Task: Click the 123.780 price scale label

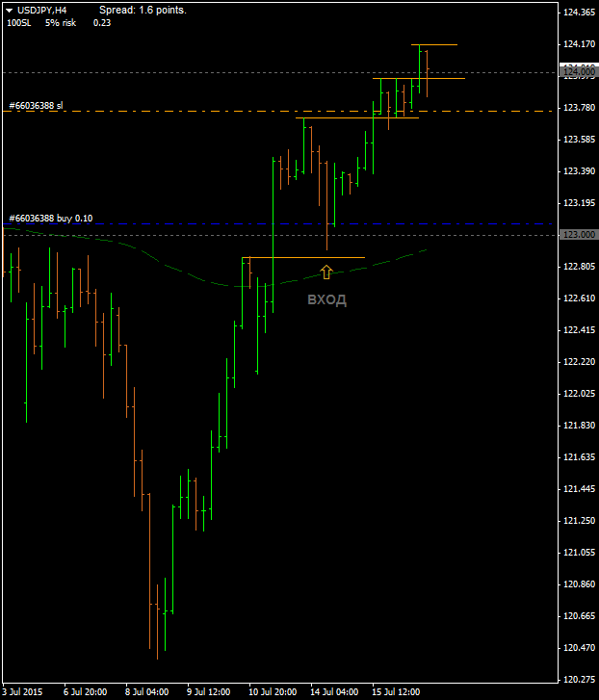Action: click(579, 108)
